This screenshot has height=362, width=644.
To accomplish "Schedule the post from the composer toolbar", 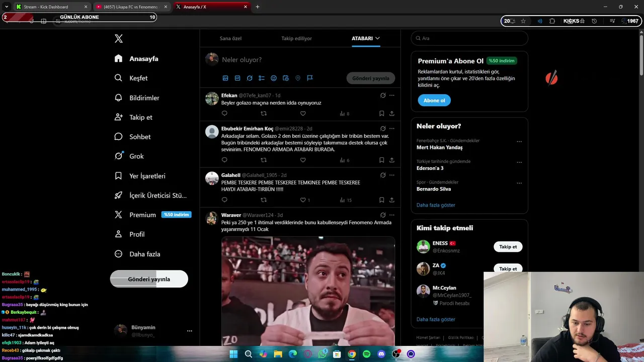I will (286, 78).
